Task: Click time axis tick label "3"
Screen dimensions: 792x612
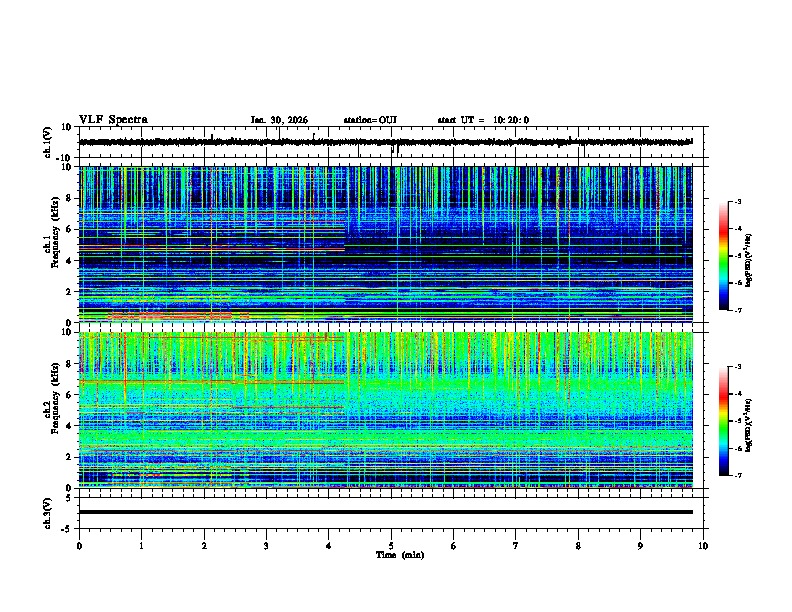Action: pyautogui.click(x=266, y=546)
